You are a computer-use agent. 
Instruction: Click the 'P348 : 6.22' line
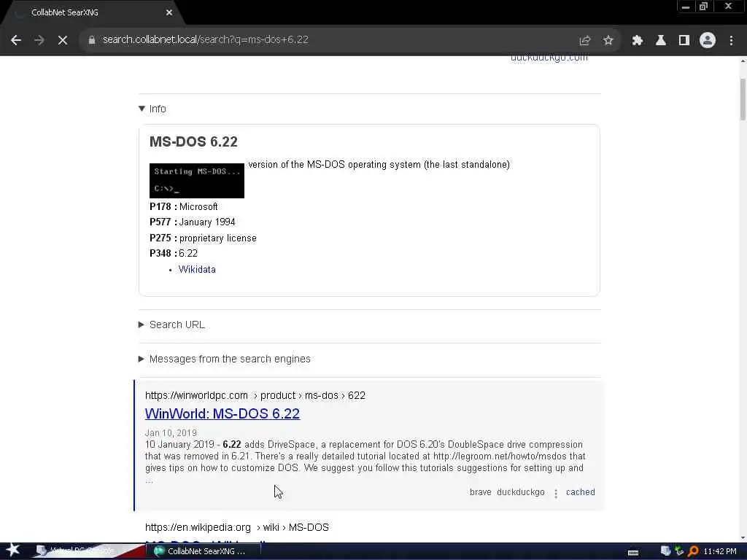[174, 253]
